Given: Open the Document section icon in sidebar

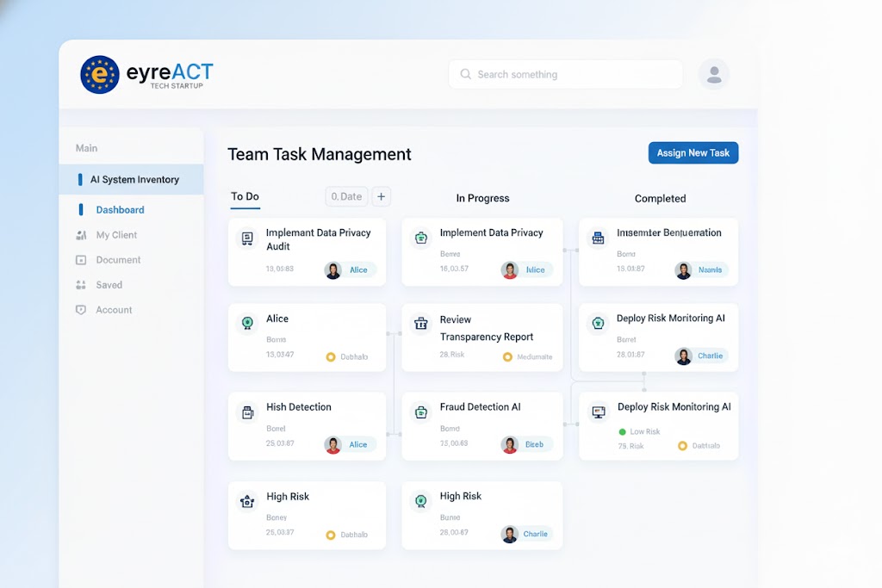Looking at the screenshot, I should (78, 259).
